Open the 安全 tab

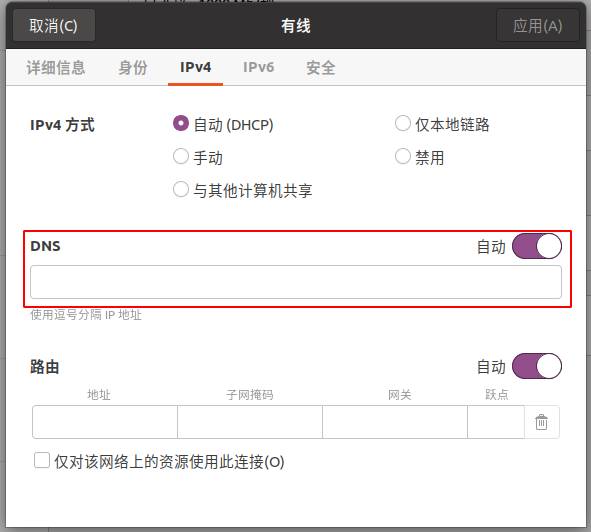click(x=321, y=68)
